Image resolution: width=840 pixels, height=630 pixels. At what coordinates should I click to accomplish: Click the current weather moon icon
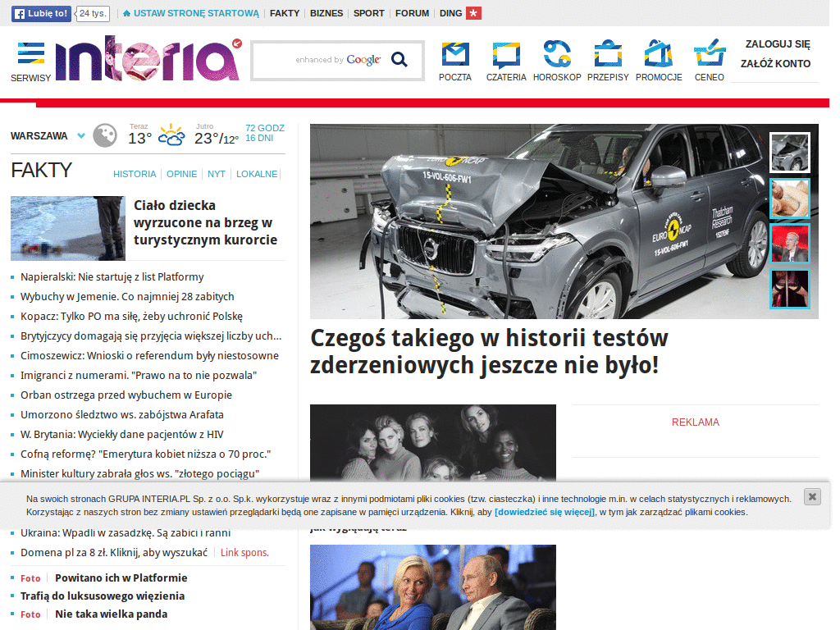[105, 135]
